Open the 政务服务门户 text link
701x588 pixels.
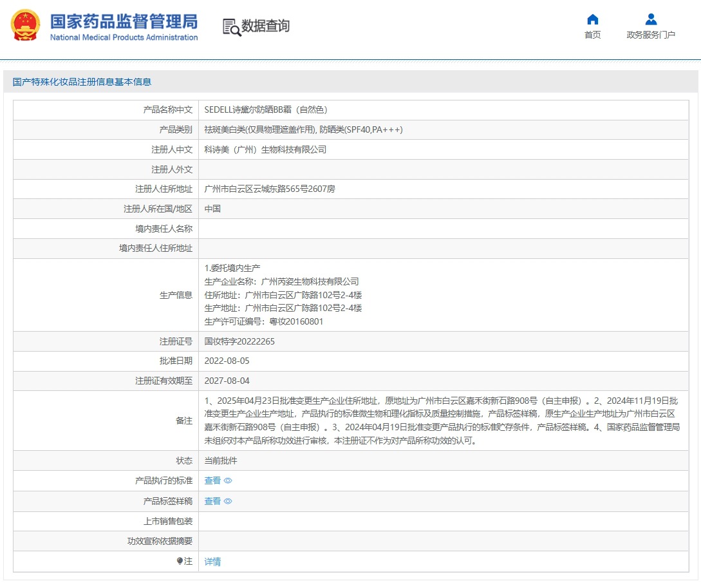click(x=651, y=35)
